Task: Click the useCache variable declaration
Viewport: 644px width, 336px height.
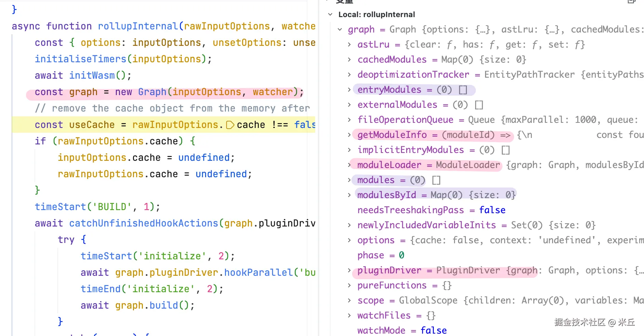Action: click(x=92, y=125)
